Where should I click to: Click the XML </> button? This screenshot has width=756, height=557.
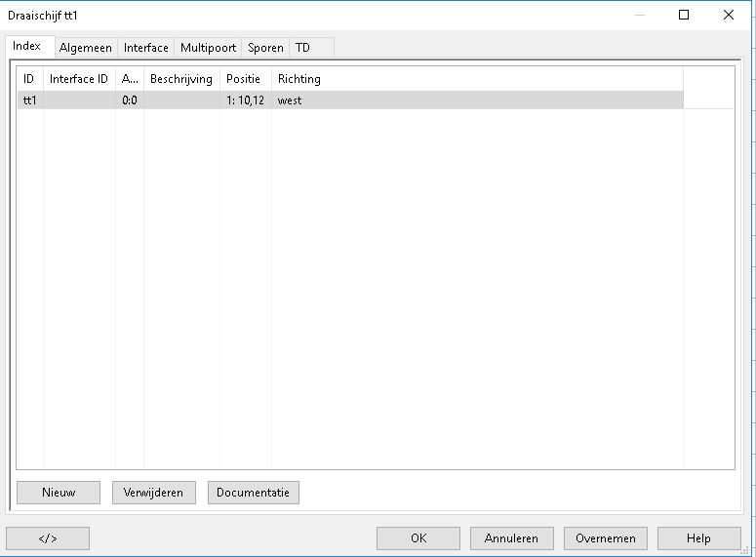(48, 538)
